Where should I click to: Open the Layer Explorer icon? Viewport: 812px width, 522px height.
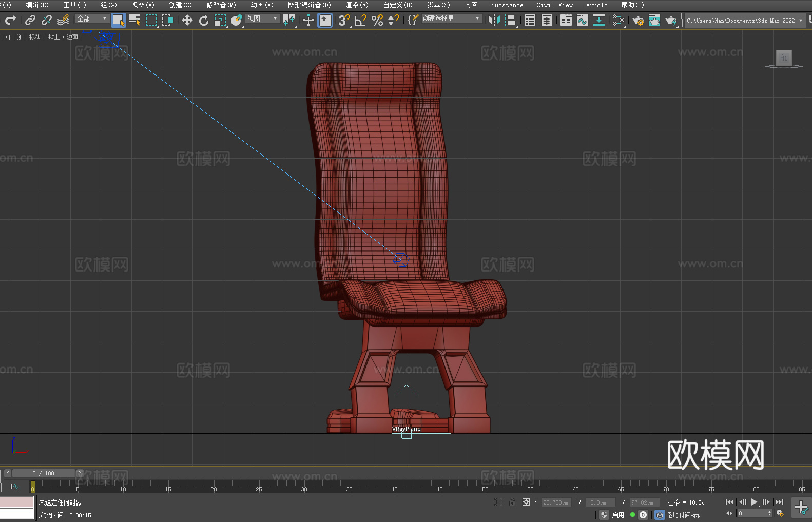pos(547,20)
